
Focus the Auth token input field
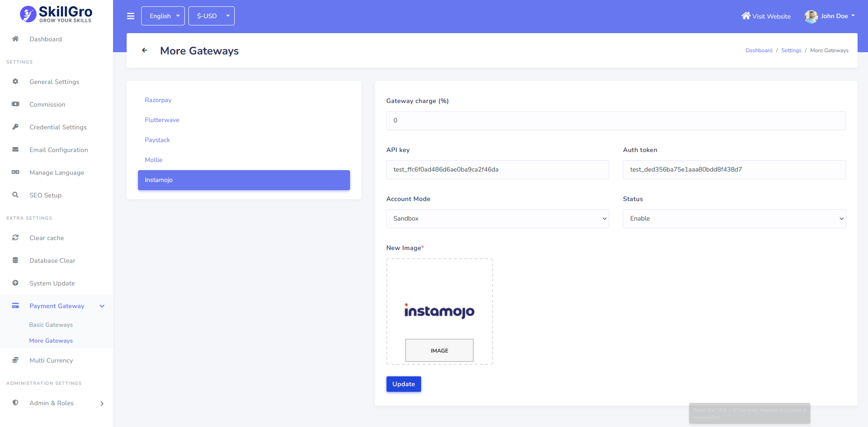(734, 170)
